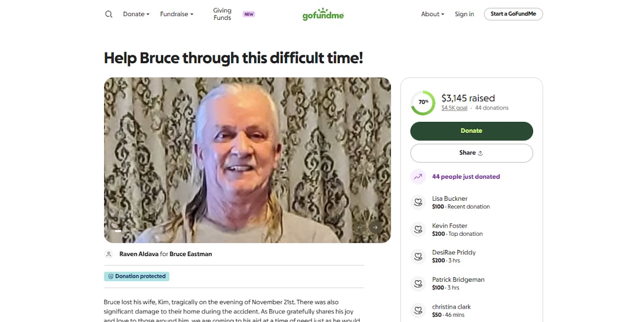Click the trending arrow icon beside donation count
The height and width of the screenshot is (322, 644).
click(x=418, y=176)
